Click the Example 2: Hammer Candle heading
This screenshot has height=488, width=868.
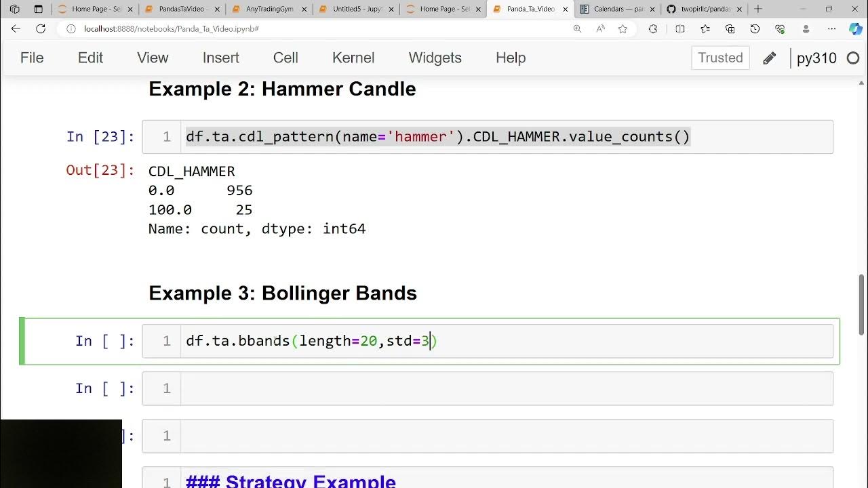click(x=282, y=89)
